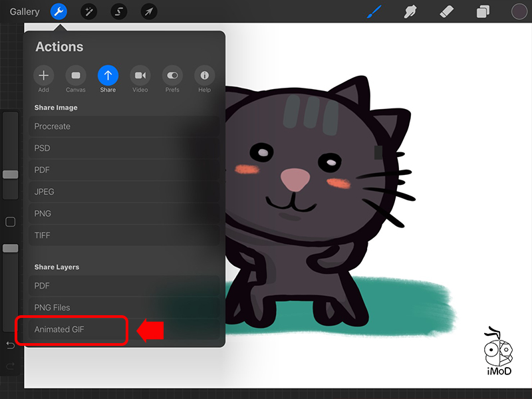Select the Smudge tool

pyautogui.click(x=410, y=11)
